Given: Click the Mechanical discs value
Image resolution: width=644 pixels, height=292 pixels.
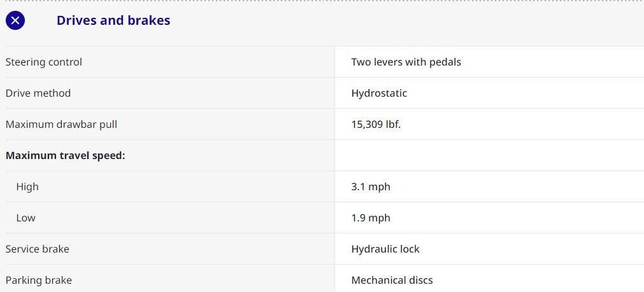Looking at the screenshot, I should (392, 281).
